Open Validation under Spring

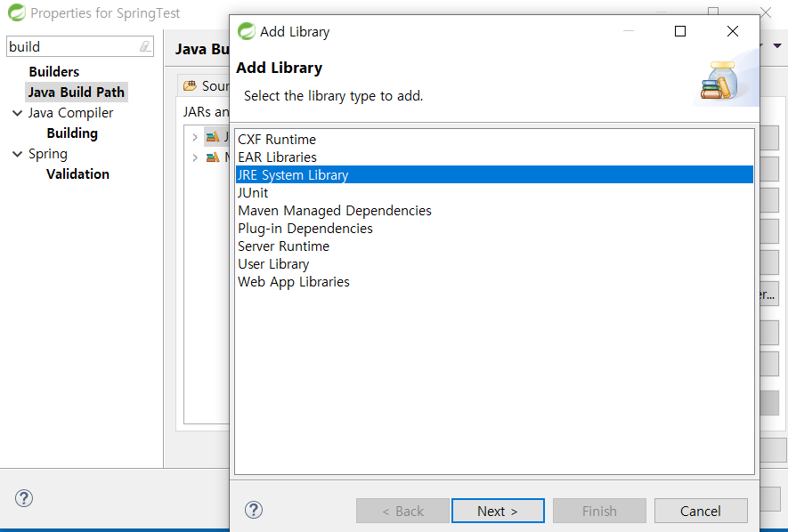tap(77, 174)
